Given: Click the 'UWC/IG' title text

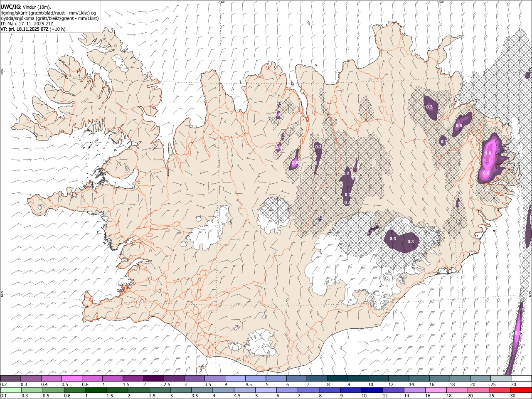Looking at the screenshot, I should tap(10, 7).
